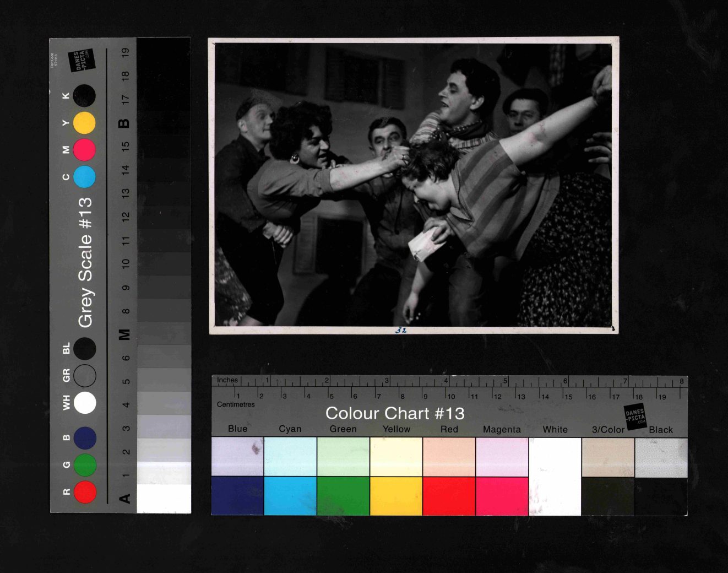Click the pure white patch labeled A
Screen dimensions: 728x573
pos(164,499)
